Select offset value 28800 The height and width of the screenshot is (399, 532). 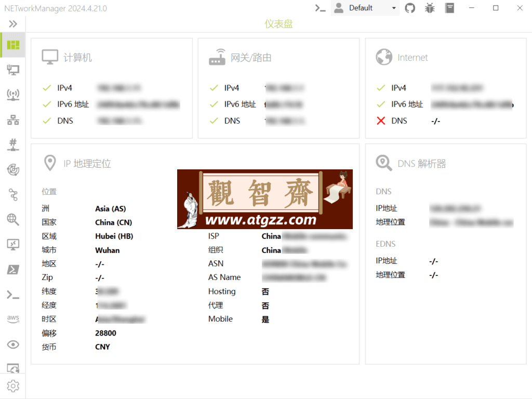[x=105, y=333]
